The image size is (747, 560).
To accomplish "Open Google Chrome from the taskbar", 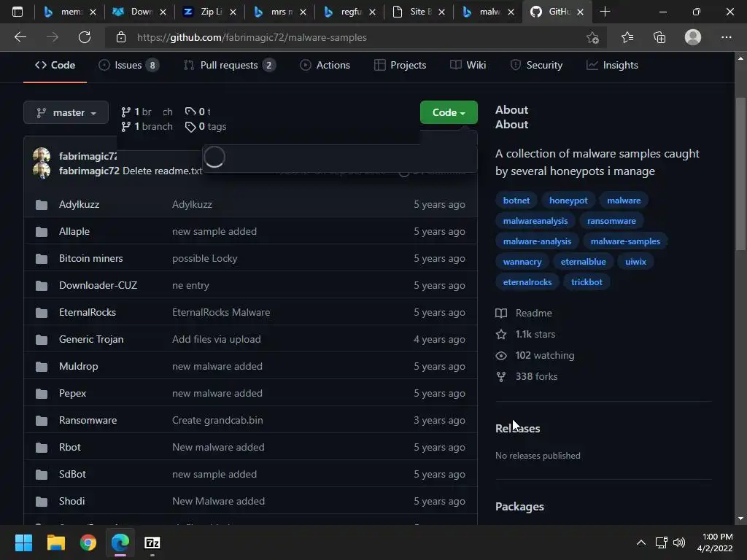I will point(88,542).
